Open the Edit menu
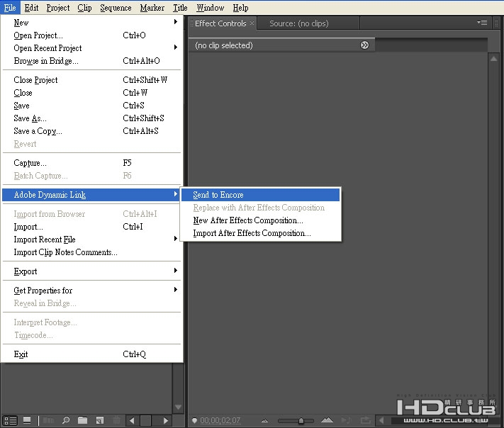This screenshot has width=504, height=428. [31, 8]
